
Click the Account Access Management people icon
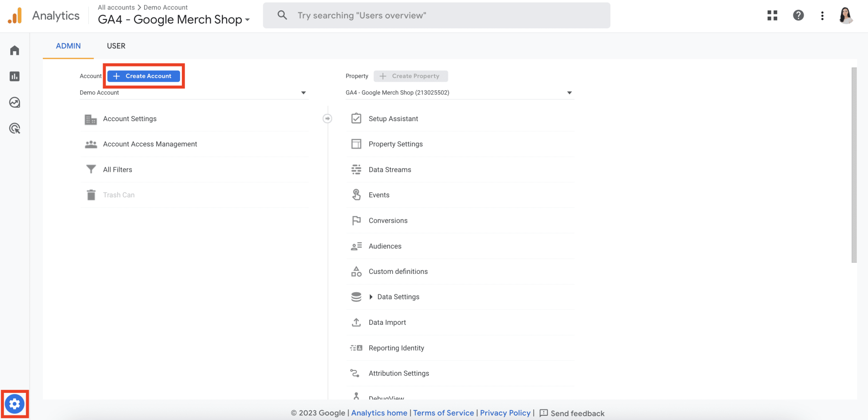(91, 144)
